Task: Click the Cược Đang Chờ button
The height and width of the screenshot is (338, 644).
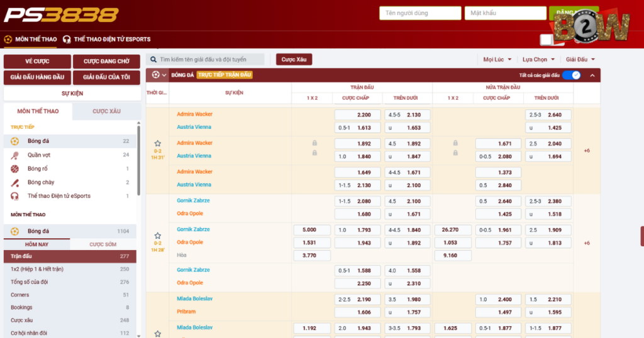Action: pyautogui.click(x=106, y=62)
